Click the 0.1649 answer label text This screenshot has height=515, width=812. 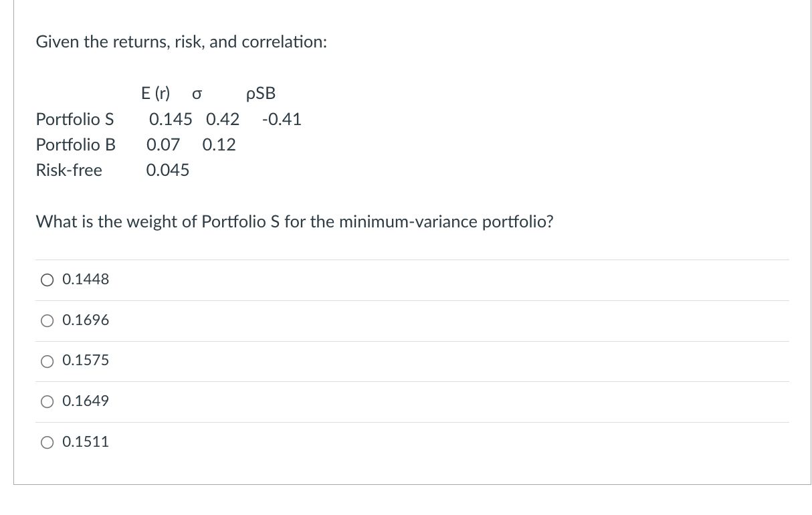click(85, 401)
